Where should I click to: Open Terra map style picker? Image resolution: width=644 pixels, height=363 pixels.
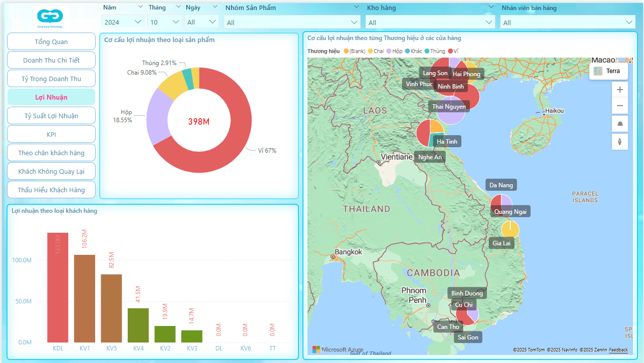click(x=608, y=71)
